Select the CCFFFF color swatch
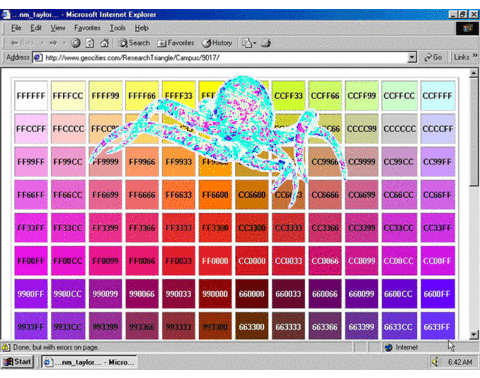 pyautogui.click(x=438, y=96)
